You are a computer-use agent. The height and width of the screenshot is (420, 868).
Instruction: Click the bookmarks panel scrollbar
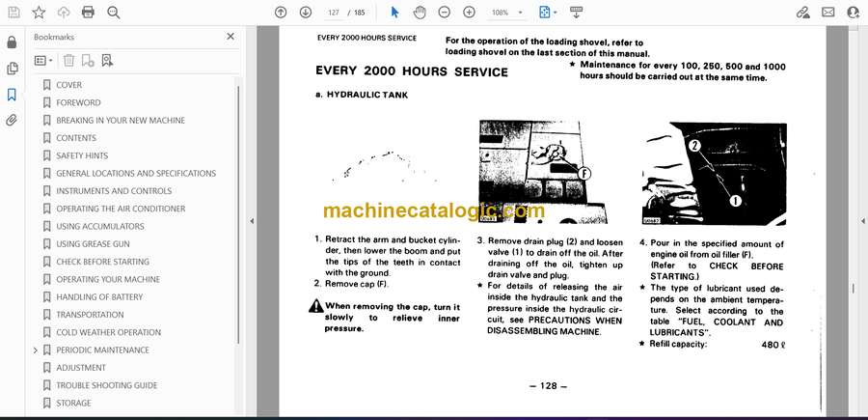click(238, 213)
